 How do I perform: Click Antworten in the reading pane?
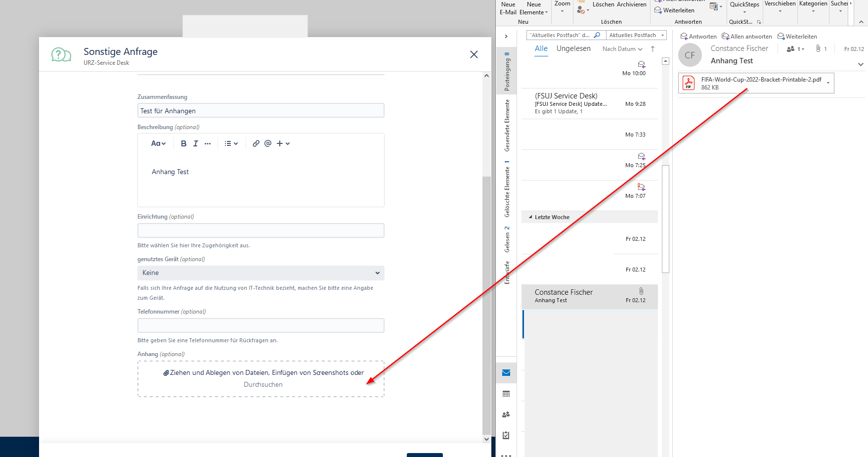point(698,37)
